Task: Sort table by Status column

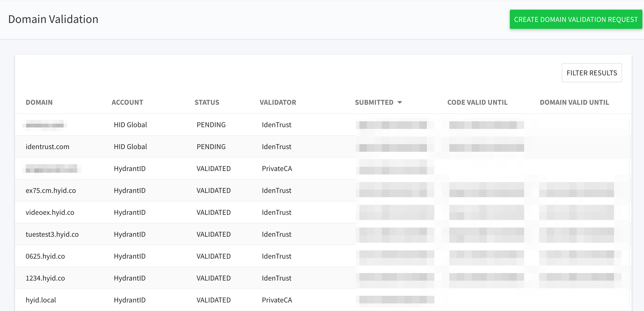Action: 207,102
